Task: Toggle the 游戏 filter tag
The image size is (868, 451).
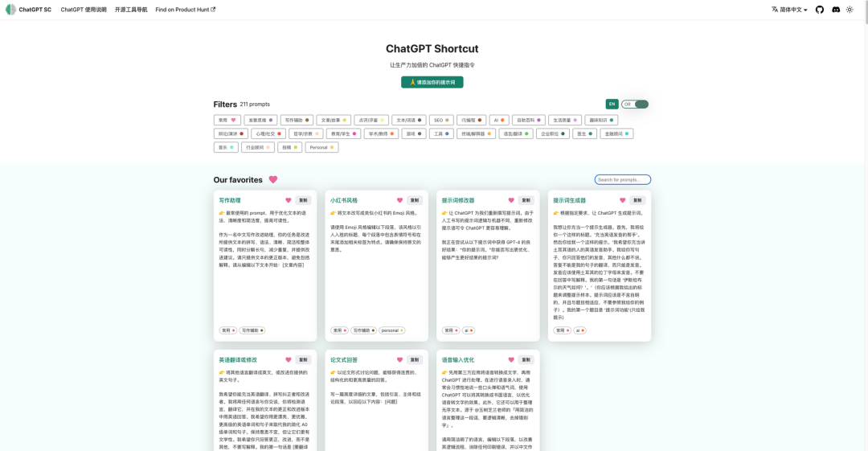Action: [414, 133]
